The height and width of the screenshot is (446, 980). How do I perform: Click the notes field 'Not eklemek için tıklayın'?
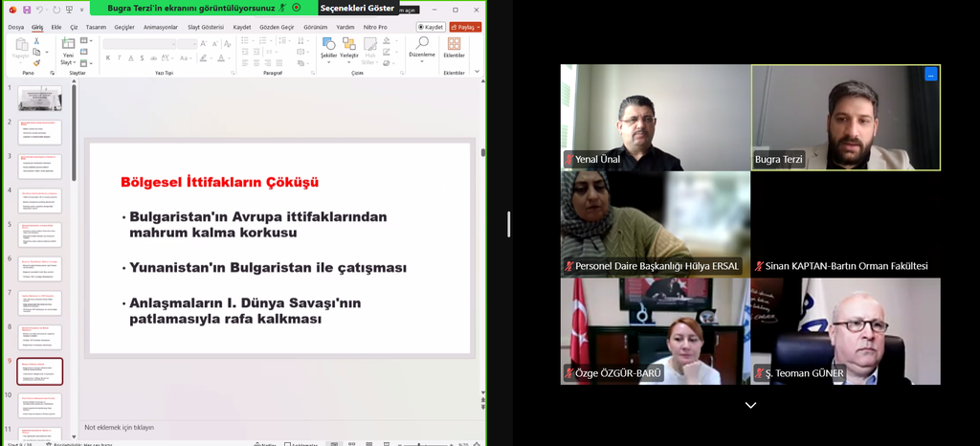119,427
